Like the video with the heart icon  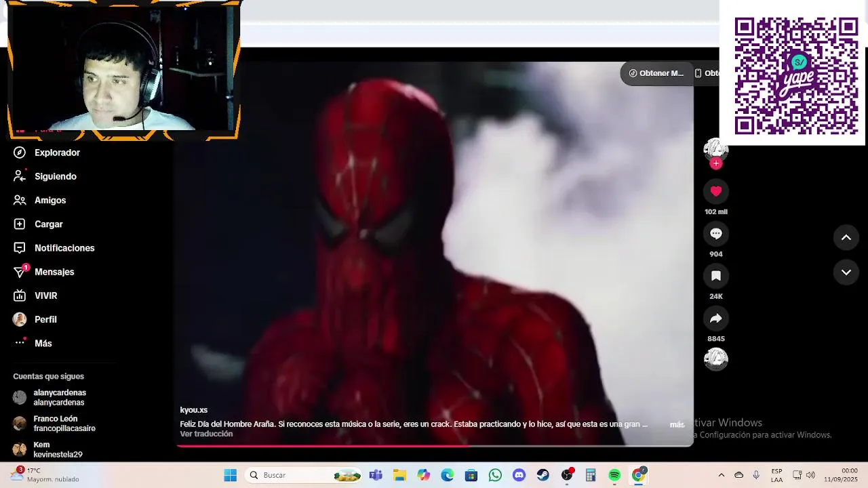(715, 191)
